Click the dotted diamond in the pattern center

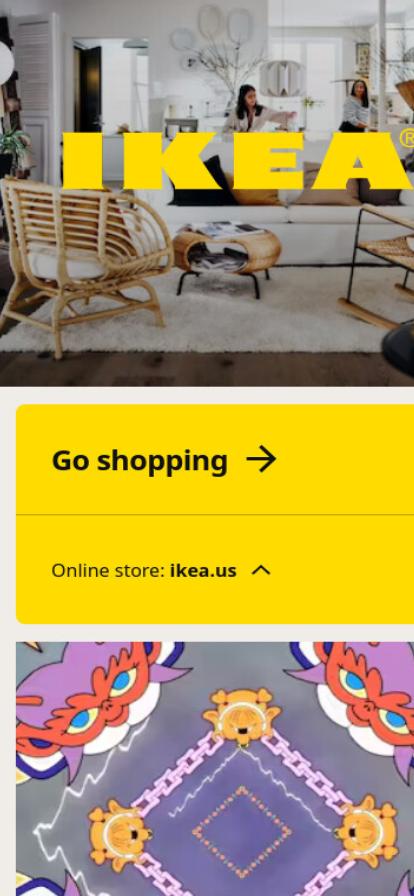(x=241, y=831)
